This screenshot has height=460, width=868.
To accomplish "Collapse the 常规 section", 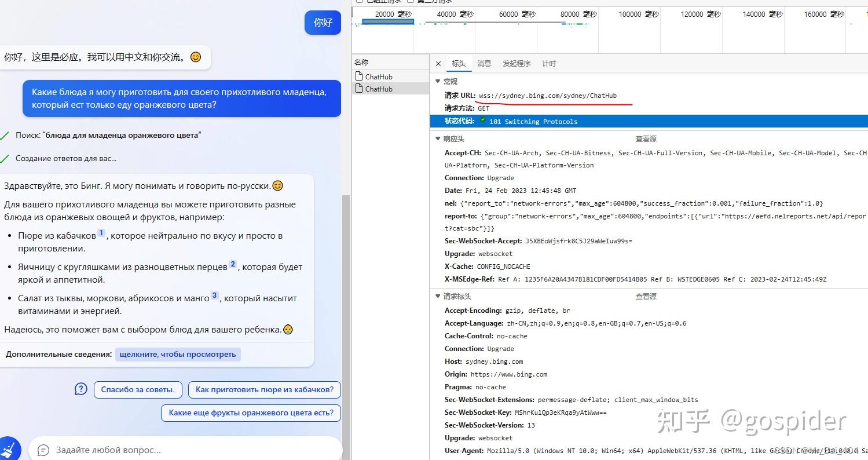I will coord(438,82).
